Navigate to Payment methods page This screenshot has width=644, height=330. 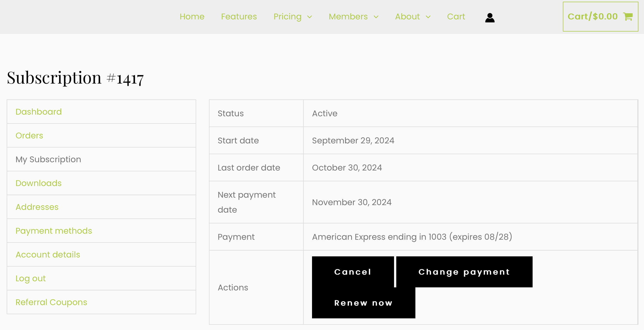coord(53,231)
